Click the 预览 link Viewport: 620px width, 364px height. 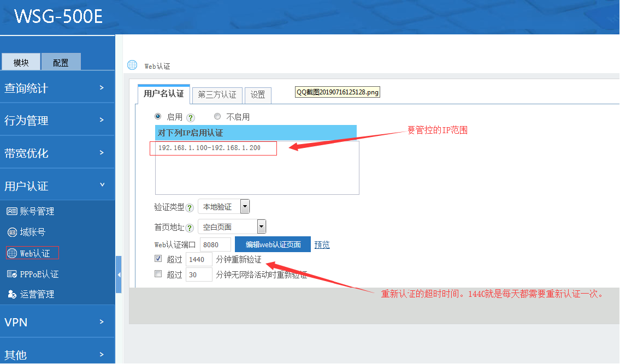point(322,244)
